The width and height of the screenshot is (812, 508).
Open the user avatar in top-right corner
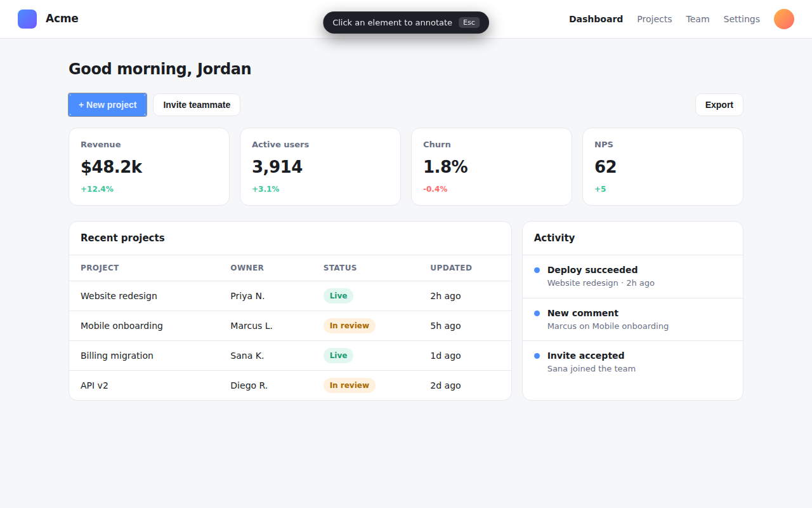(784, 19)
